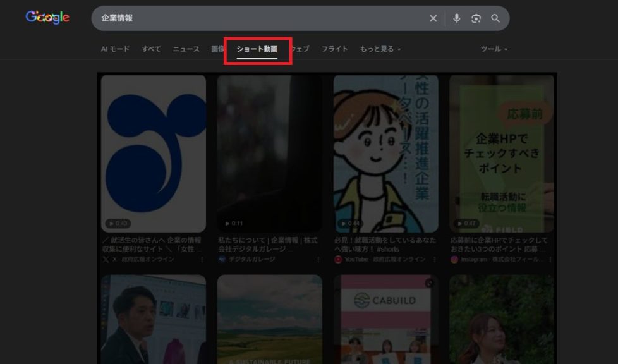Play the 企業HPでチェックすべきポイント video thumbnail
This screenshot has height=364, width=618.
click(501, 153)
